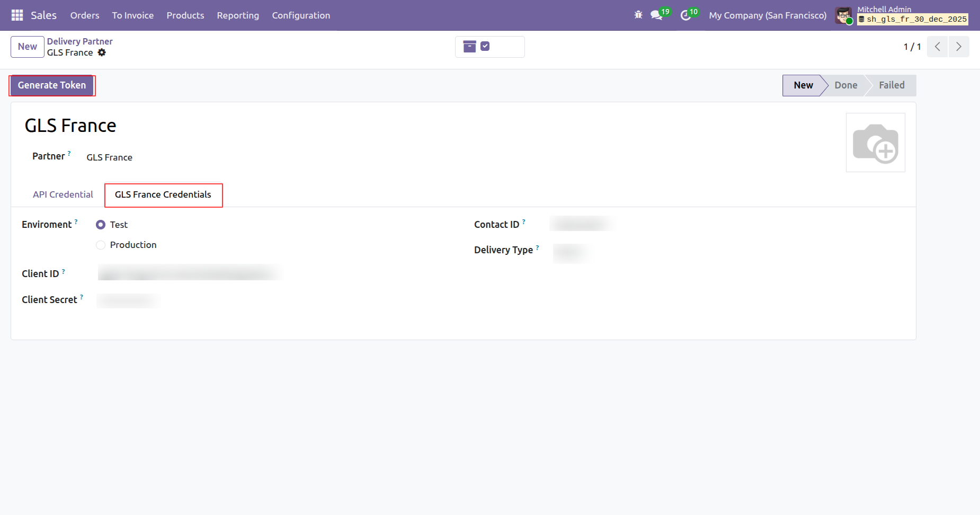This screenshot has height=515, width=980.
Task: Click the help mark beside Client ID
Action: pyautogui.click(x=64, y=271)
